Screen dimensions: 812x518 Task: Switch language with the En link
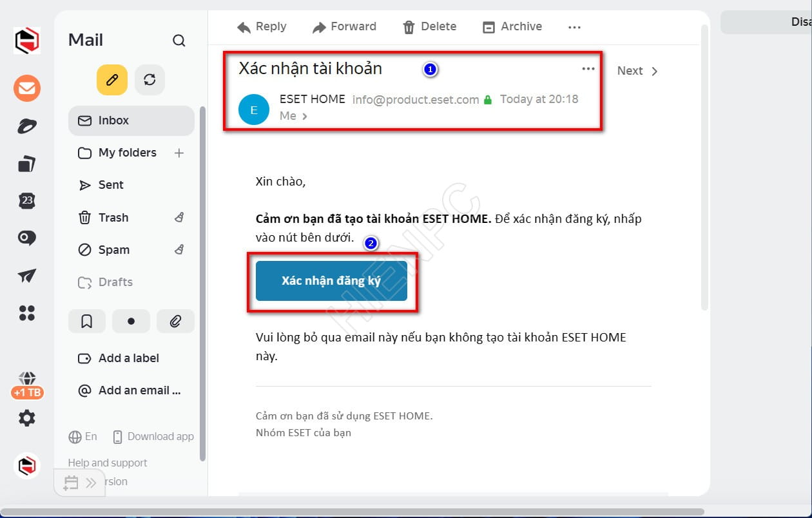[83, 436]
